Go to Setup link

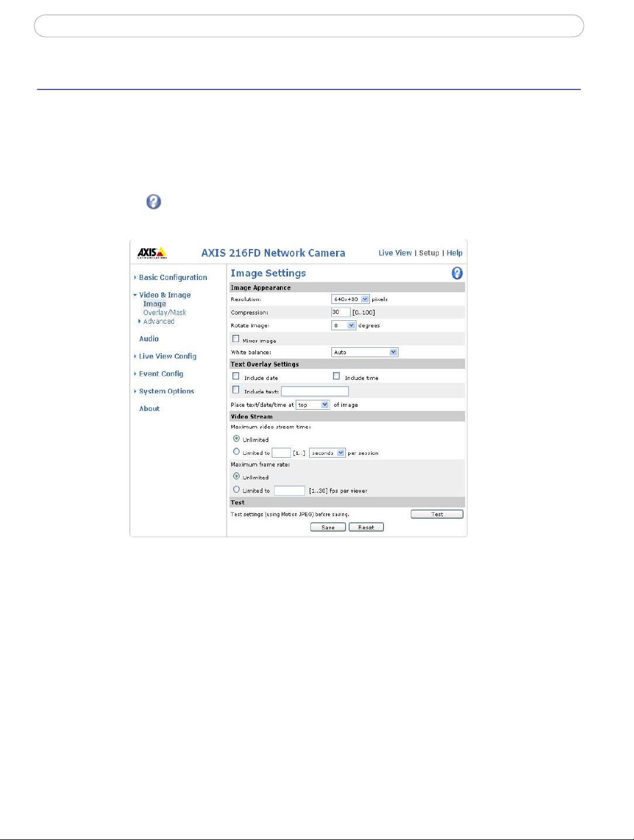coord(429,253)
